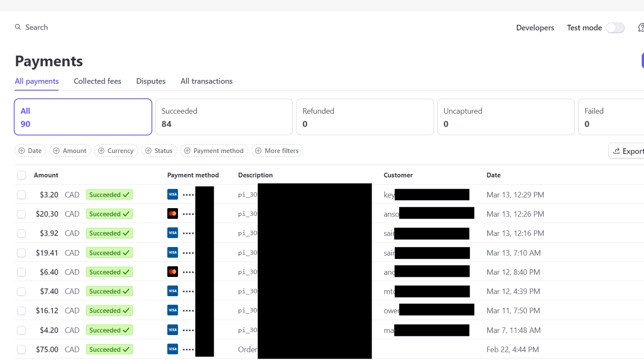Click the date Mar 11, 7:50 PM
This screenshot has height=362, width=644.
pos(513,311)
